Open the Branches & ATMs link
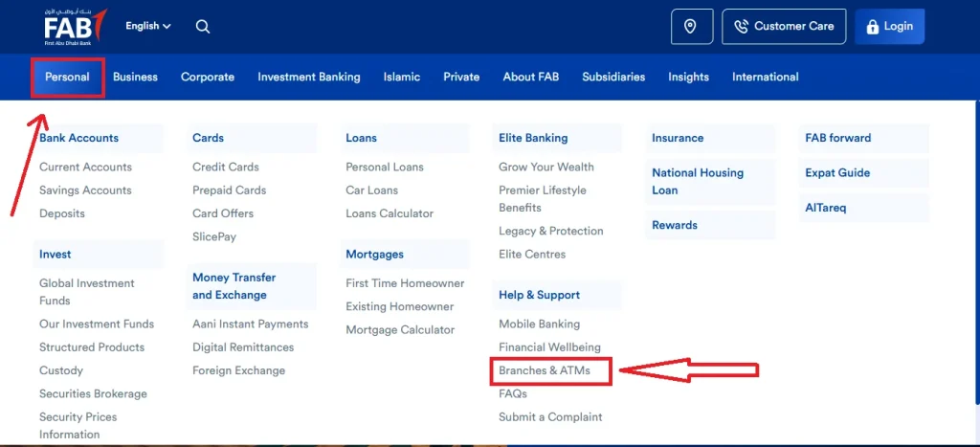 pos(545,370)
